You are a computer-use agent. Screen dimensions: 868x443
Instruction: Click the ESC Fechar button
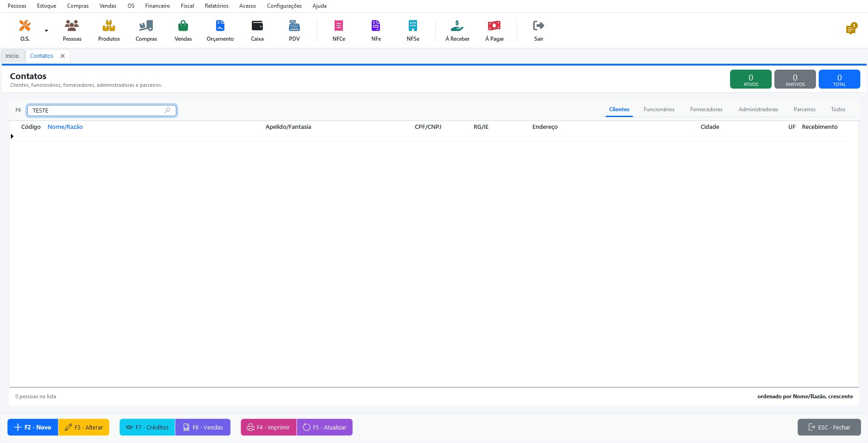coord(829,427)
